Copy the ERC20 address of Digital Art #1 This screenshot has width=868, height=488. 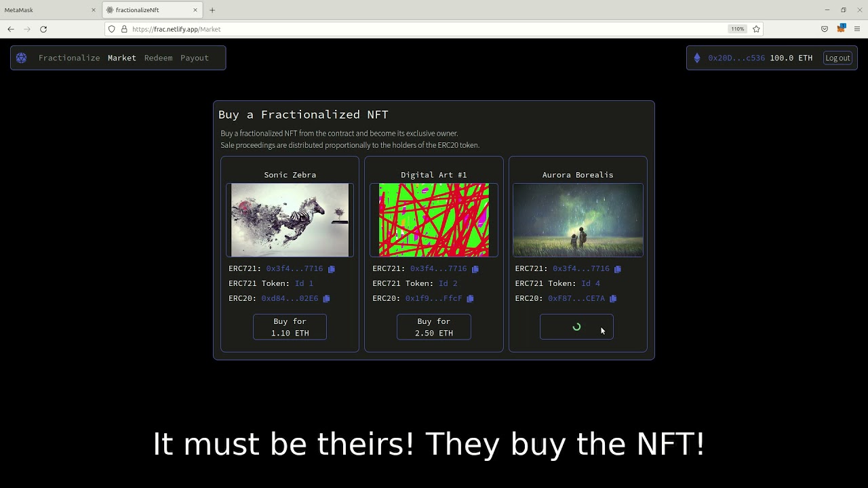click(x=471, y=298)
